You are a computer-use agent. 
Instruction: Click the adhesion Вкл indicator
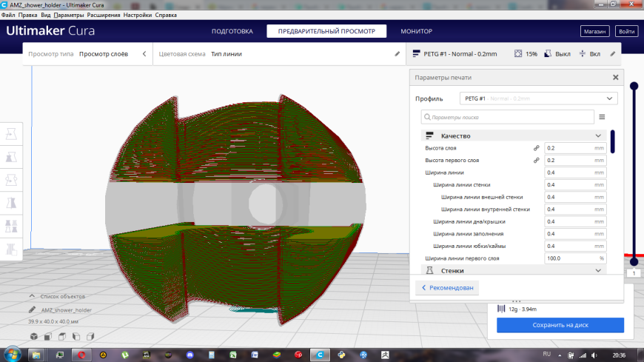pos(589,54)
